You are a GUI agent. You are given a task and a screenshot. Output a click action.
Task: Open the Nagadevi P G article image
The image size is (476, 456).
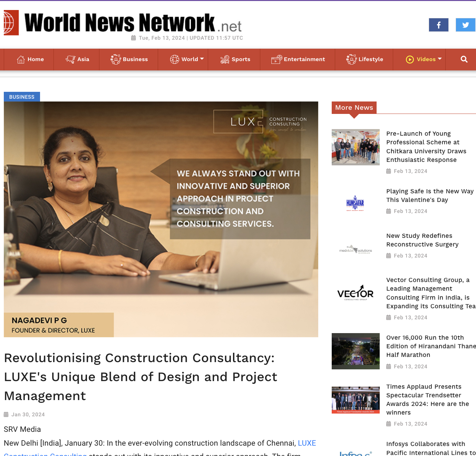click(x=161, y=219)
